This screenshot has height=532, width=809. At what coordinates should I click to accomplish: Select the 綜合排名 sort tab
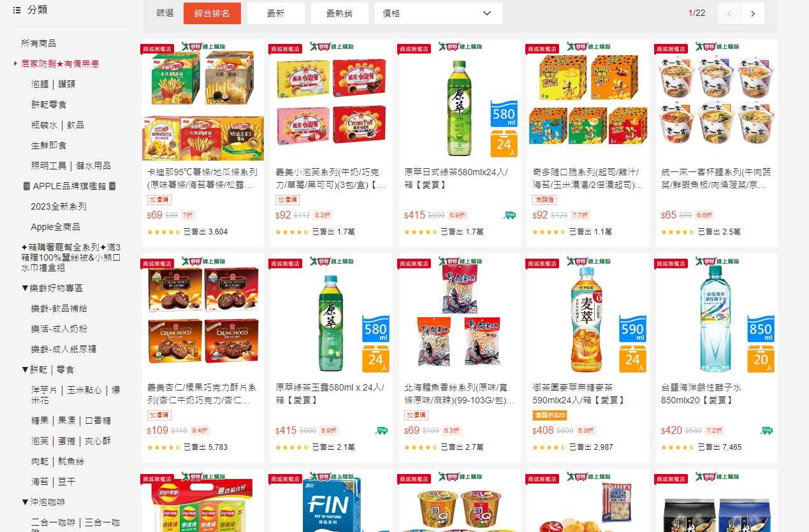[212, 13]
